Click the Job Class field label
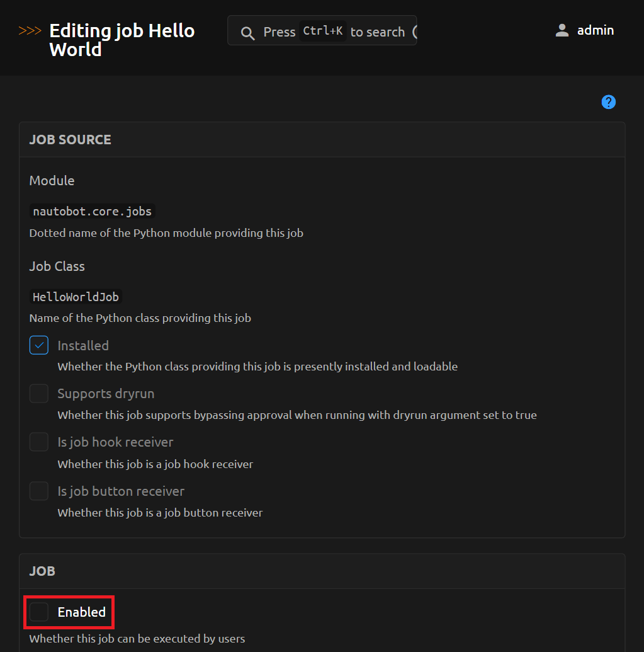Viewport: 644px width, 652px height. point(57,266)
